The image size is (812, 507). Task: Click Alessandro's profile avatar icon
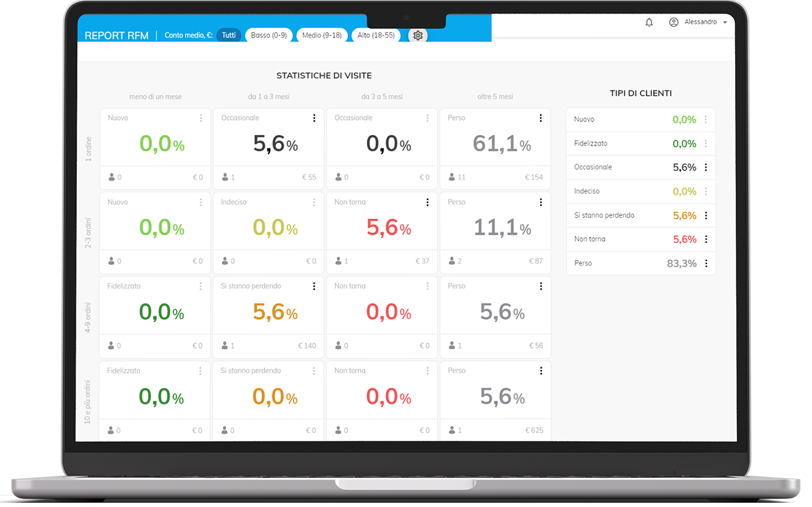click(673, 22)
